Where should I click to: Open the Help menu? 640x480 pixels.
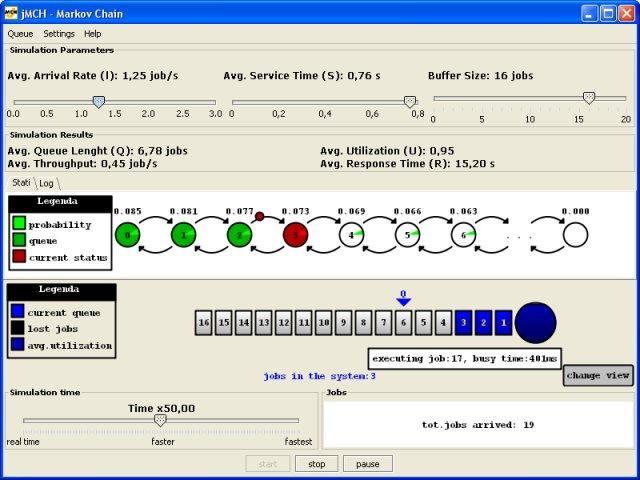tap(92, 34)
